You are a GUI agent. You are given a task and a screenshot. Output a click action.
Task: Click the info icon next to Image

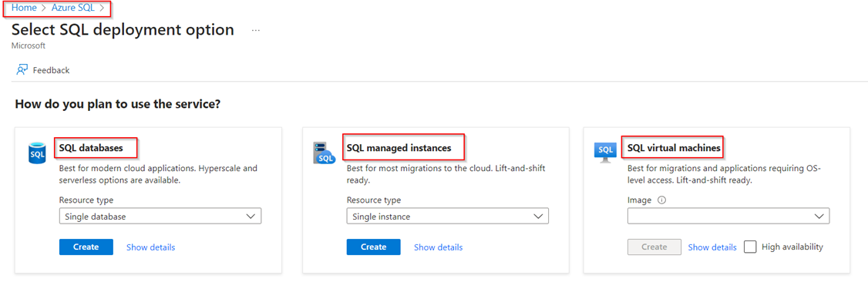661,200
